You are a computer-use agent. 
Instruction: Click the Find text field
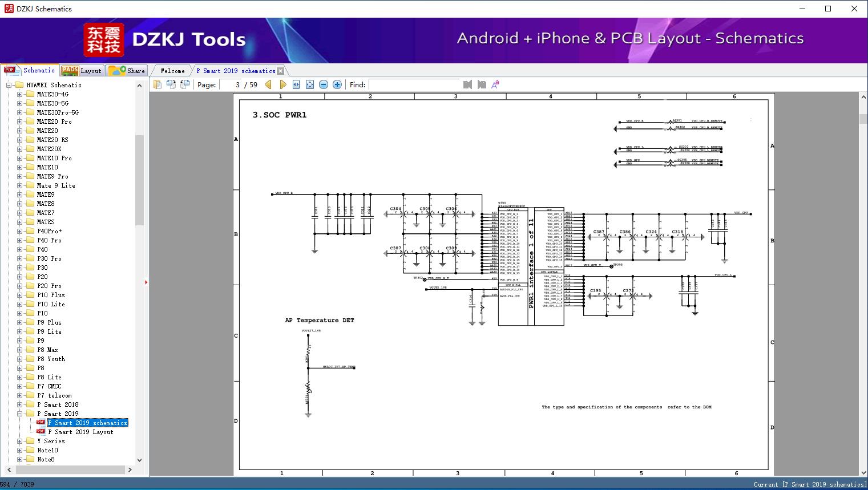(414, 84)
